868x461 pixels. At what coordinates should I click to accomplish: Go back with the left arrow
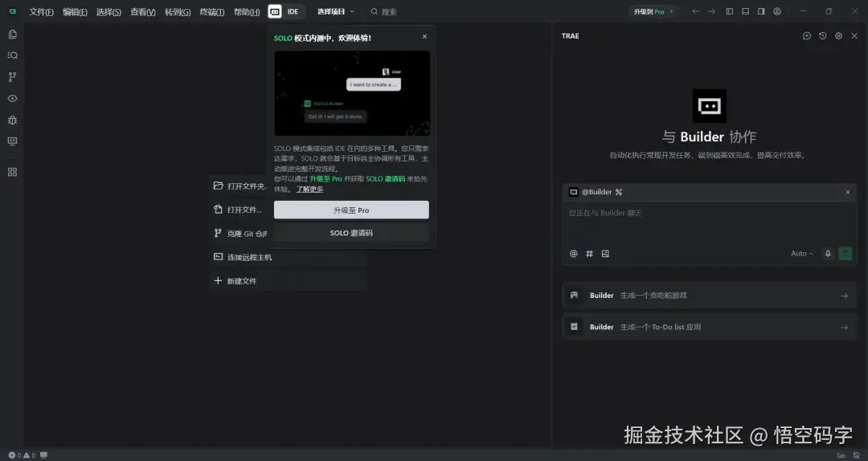696,11
